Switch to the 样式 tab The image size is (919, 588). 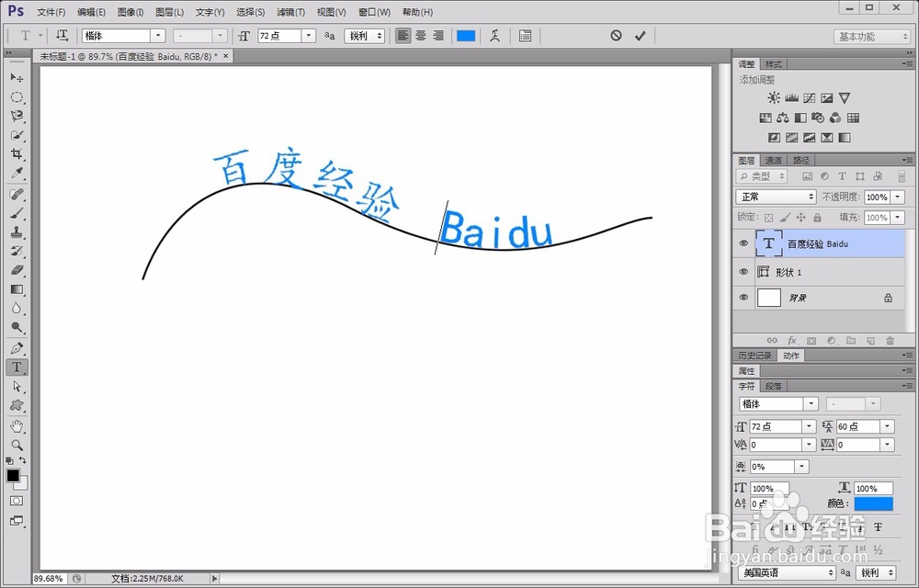[x=774, y=63]
